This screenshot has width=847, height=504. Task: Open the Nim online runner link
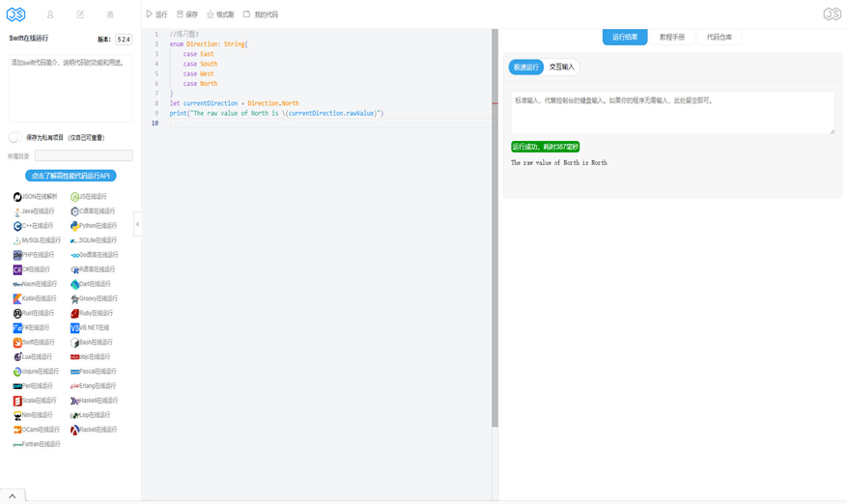(33, 415)
